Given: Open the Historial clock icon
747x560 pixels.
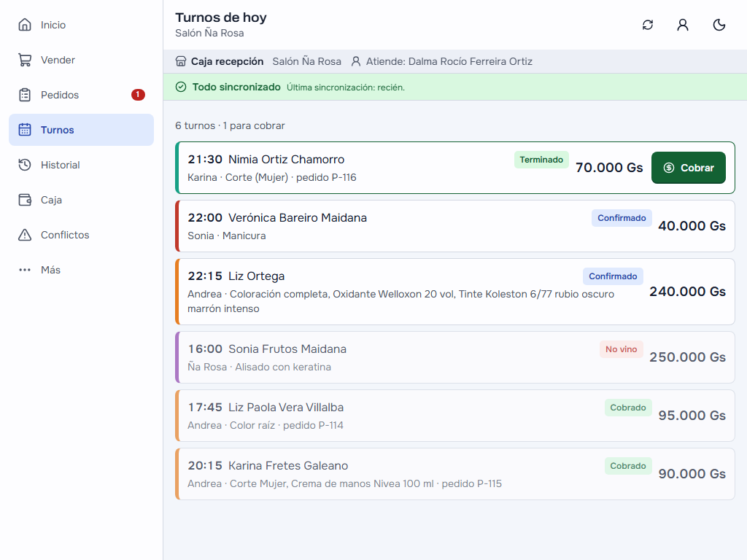Looking at the screenshot, I should click(x=25, y=165).
